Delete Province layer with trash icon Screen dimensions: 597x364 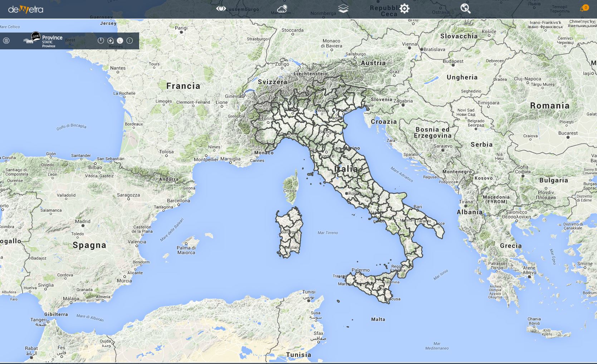coord(6,41)
